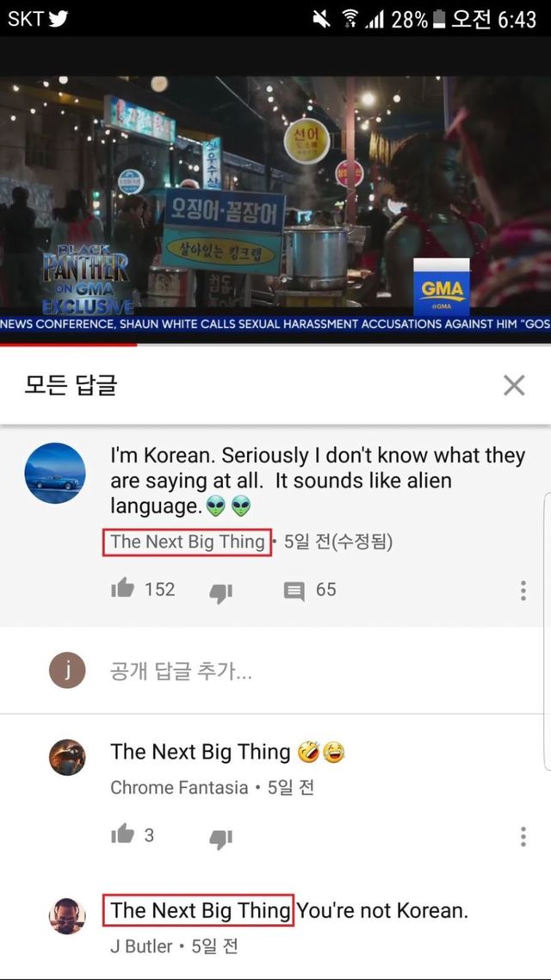This screenshot has width=551, height=980.
Task: Open Chrome Fantasia's profile avatar
Action: [67, 758]
